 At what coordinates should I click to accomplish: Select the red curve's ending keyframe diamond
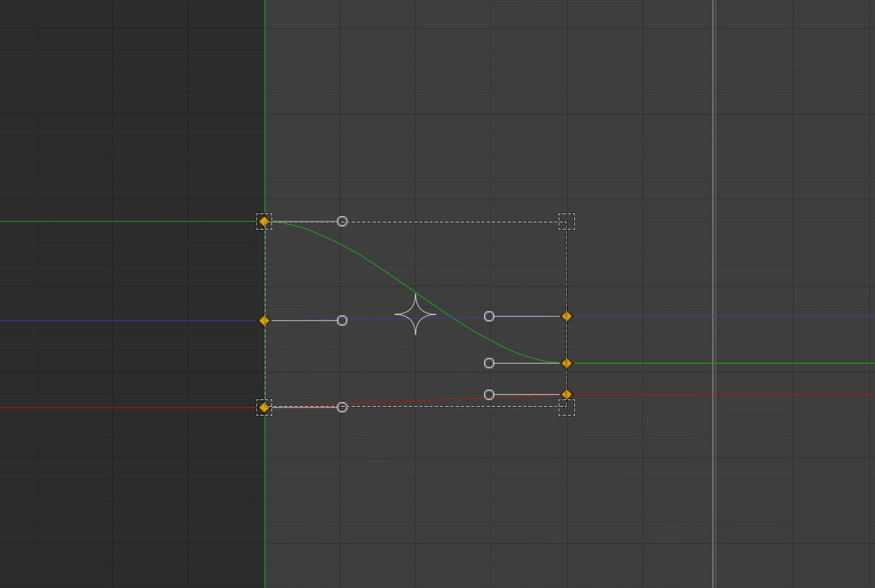pos(567,394)
